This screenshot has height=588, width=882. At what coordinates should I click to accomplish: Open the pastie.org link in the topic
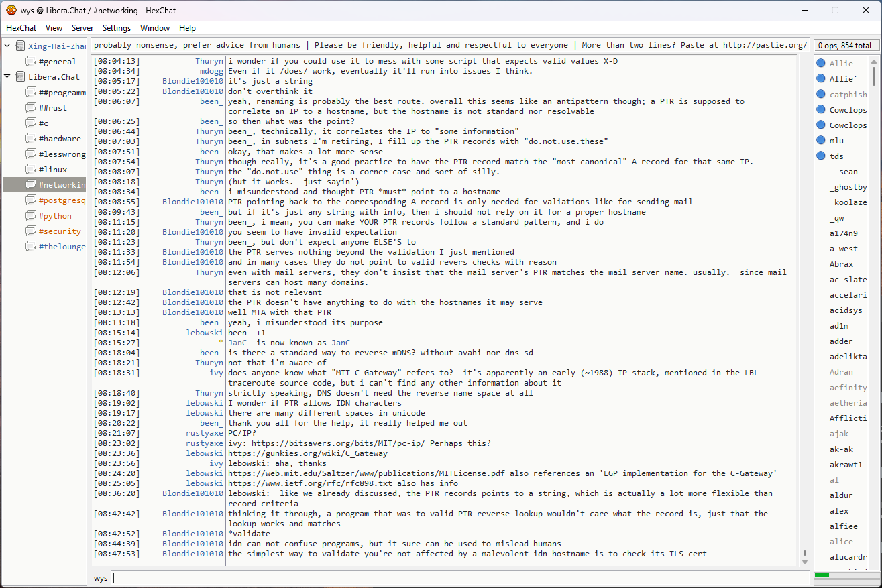click(x=765, y=45)
